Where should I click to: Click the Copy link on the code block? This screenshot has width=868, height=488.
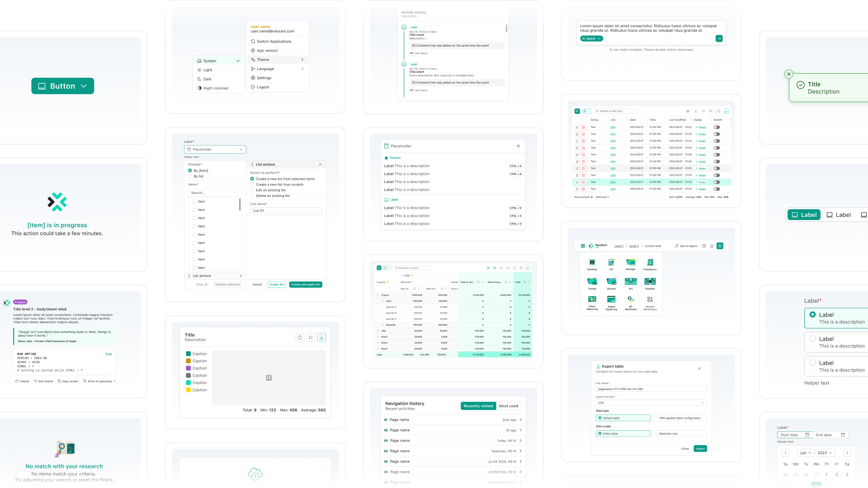[108, 354]
